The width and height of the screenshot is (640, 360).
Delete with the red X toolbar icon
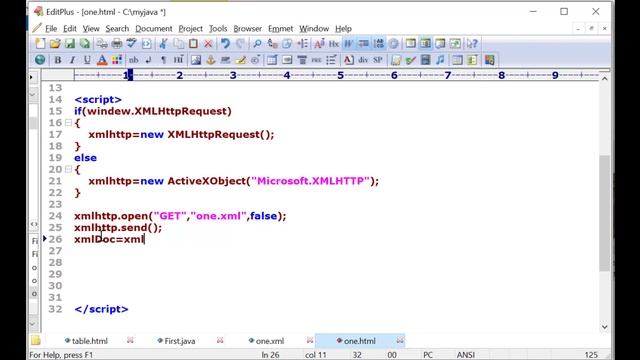coord(208,43)
